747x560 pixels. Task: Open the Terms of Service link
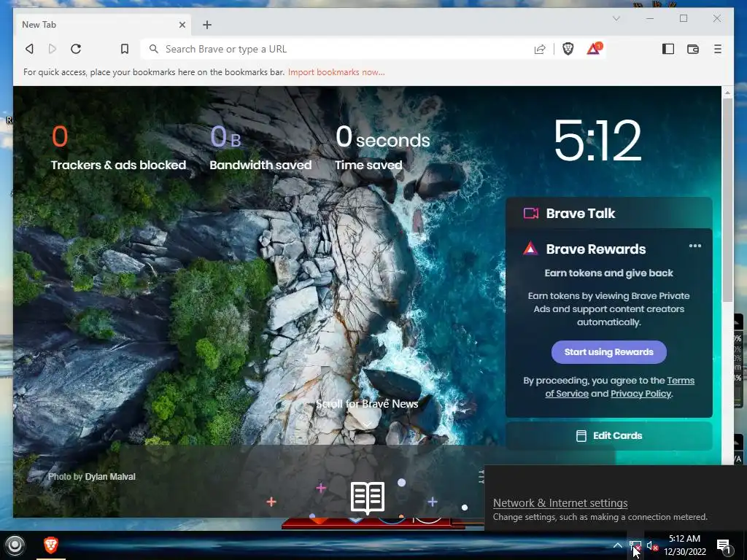pos(621,386)
